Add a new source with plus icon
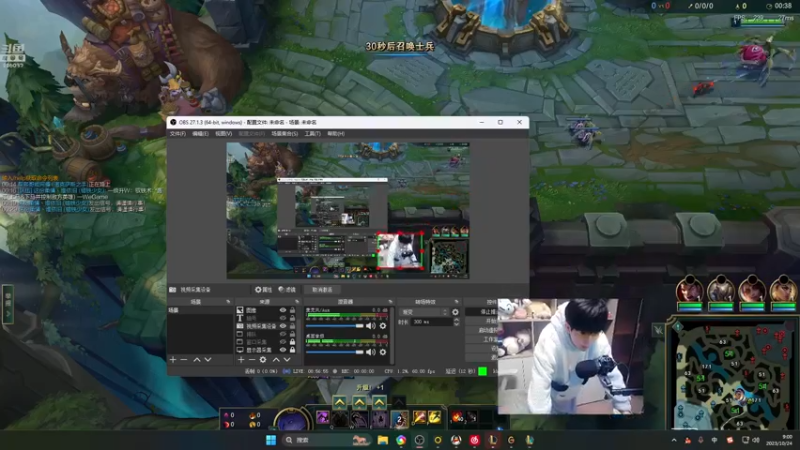The width and height of the screenshot is (800, 450). (241, 360)
